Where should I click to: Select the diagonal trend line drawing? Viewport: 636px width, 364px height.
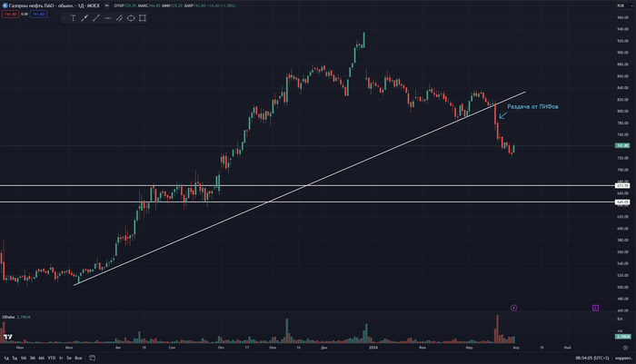click(x=300, y=189)
